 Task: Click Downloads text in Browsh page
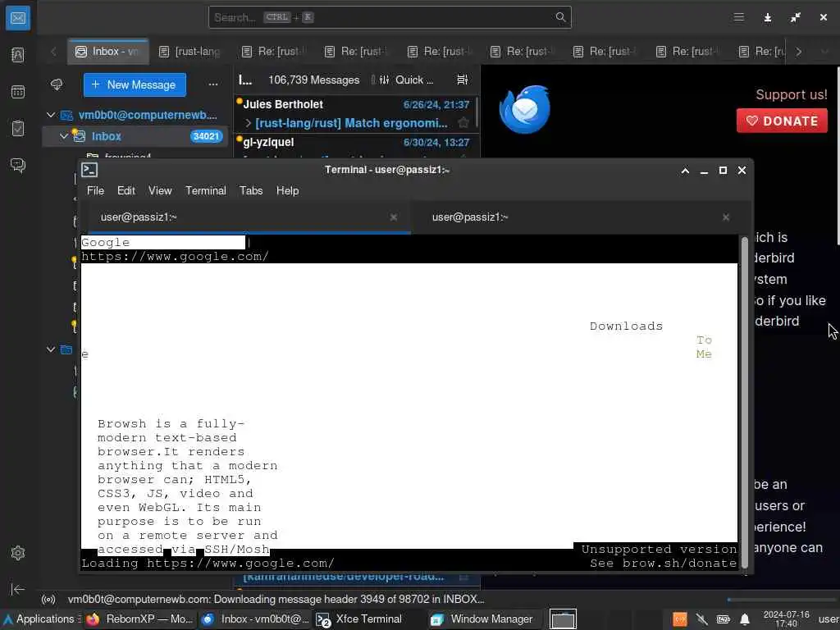(626, 326)
